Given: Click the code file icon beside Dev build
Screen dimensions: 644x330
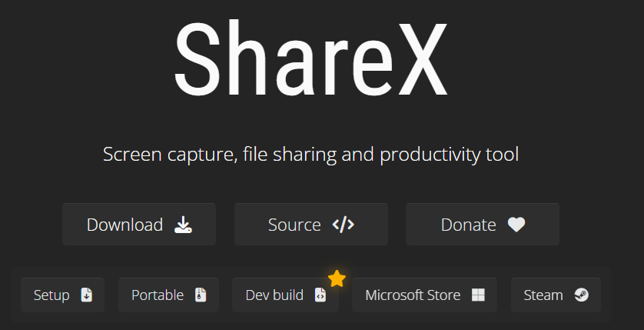Looking at the screenshot, I should tap(320, 295).
